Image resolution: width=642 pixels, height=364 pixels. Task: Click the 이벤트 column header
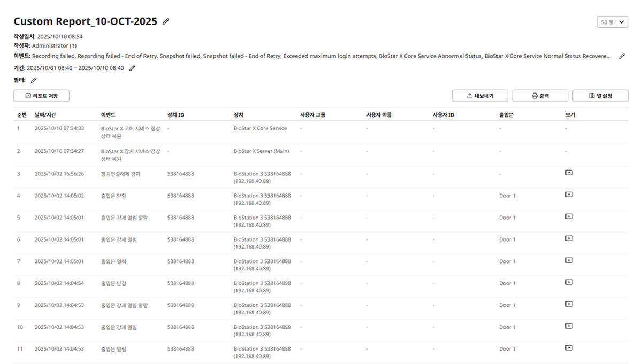click(108, 115)
